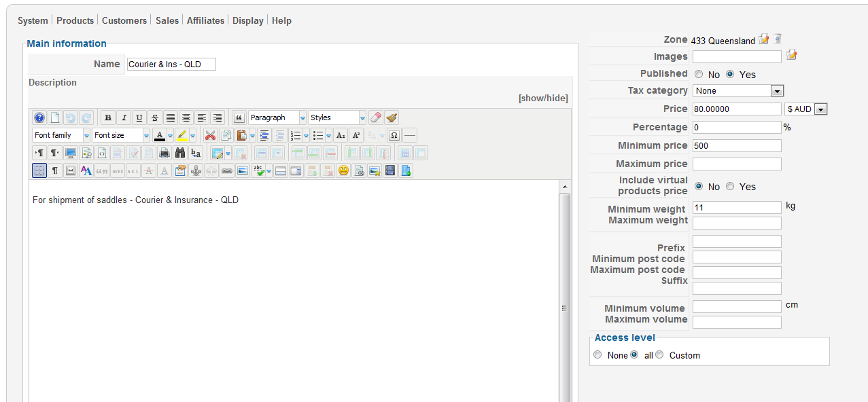Viewport: 868px width, 402px height.
Task: Click the editor vertical scrollbar
Action: [x=564, y=292]
